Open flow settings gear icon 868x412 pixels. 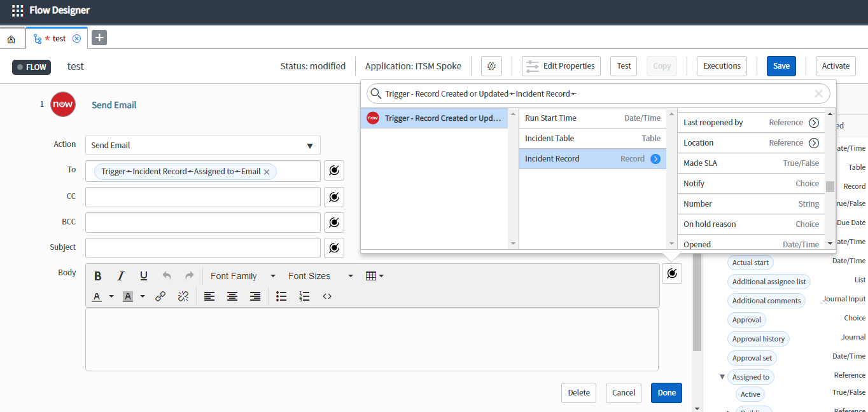tap(491, 66)
